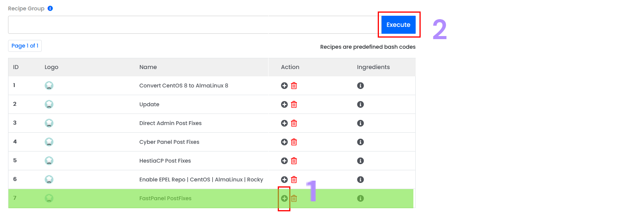Add Direct Admin Post Fixes recipe
This screenshot has width=644, height=214.
[284, 123]
